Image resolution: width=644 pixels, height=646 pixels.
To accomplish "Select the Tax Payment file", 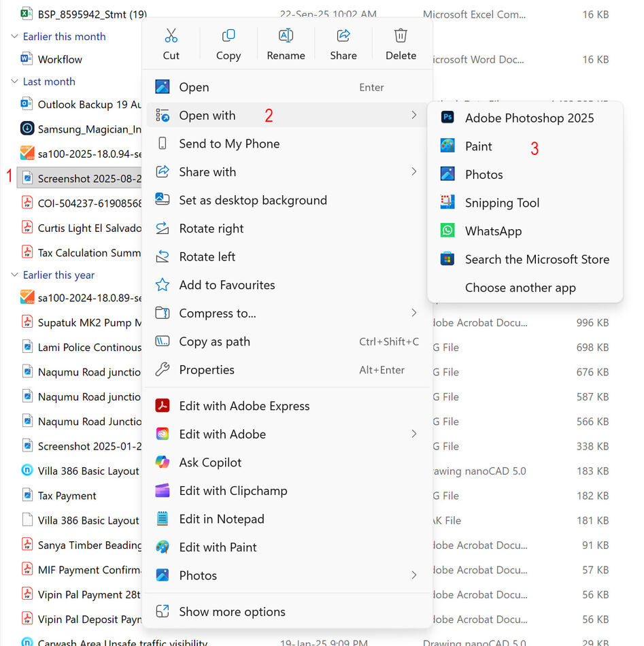I will click(67, 496).
